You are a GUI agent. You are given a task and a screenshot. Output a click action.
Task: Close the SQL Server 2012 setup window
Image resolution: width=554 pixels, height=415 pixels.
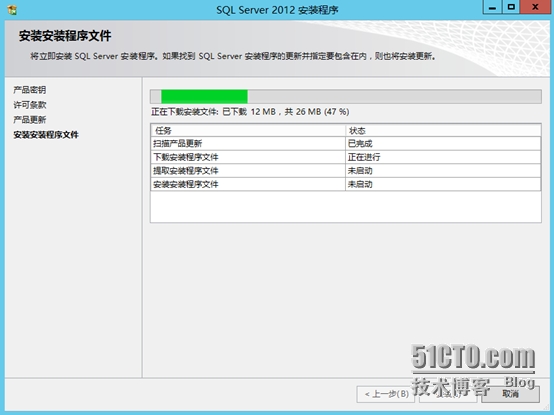535,7
